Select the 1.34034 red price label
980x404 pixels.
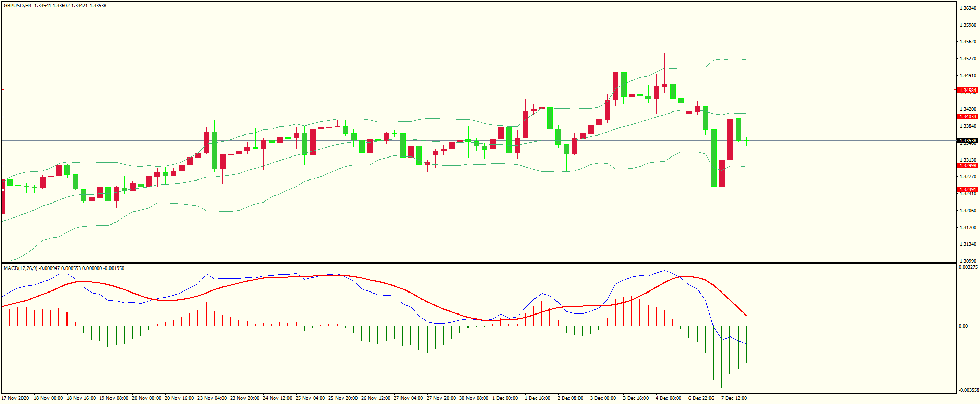pos(967,117)
